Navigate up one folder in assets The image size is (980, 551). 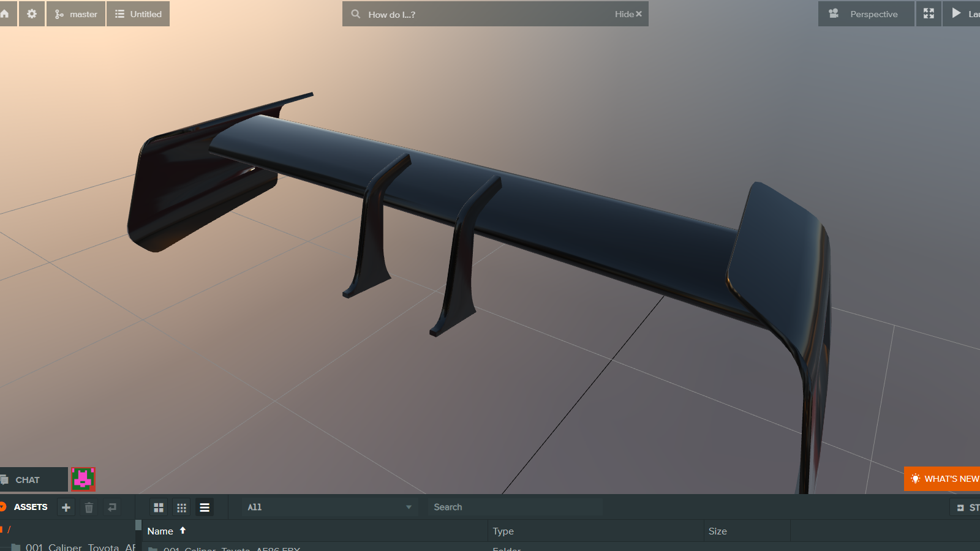pos(112,508)
